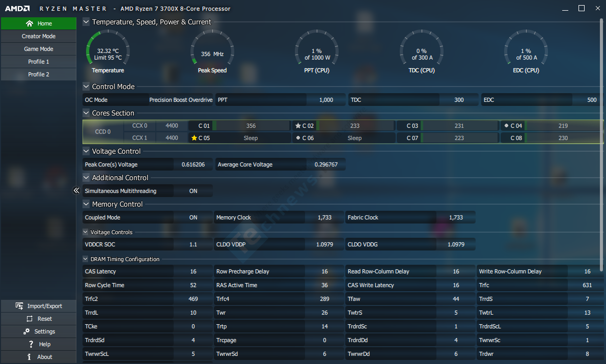Click the CCX 0 speed value 4400
This screenshot has width=606, height=364.
pyautogui.click(x=172, y=126)
